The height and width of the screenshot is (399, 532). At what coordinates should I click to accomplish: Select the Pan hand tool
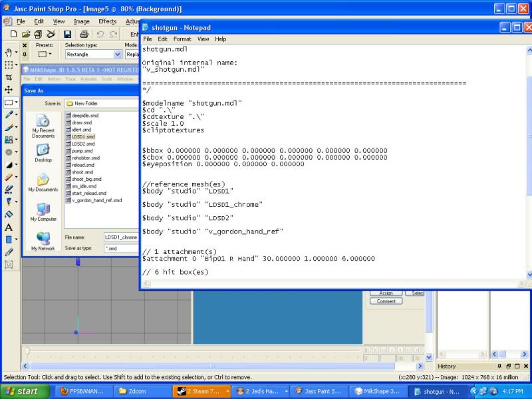pos(9,53)
